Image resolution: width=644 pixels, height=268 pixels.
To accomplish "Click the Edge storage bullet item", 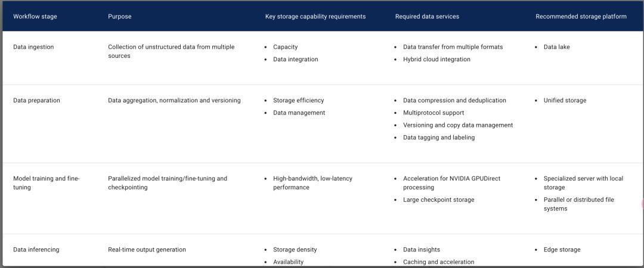I will pos(562,250).
